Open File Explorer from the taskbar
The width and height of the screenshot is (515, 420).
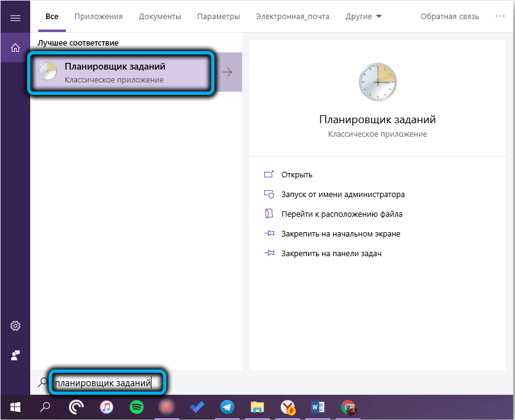257,407
